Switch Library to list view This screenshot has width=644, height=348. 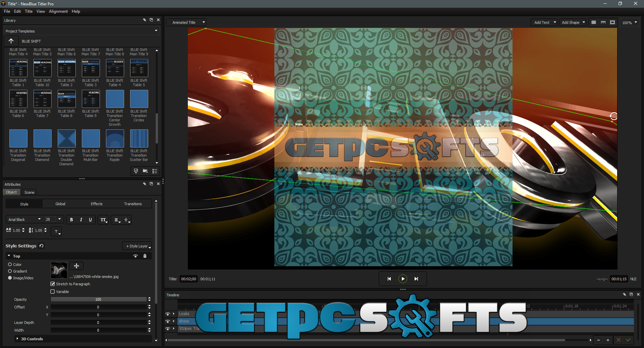click(155, 171)
